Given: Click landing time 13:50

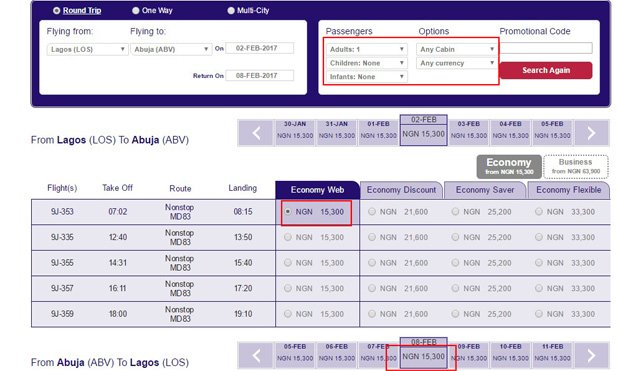Looking at the screenshot, I should coord(243,237).
